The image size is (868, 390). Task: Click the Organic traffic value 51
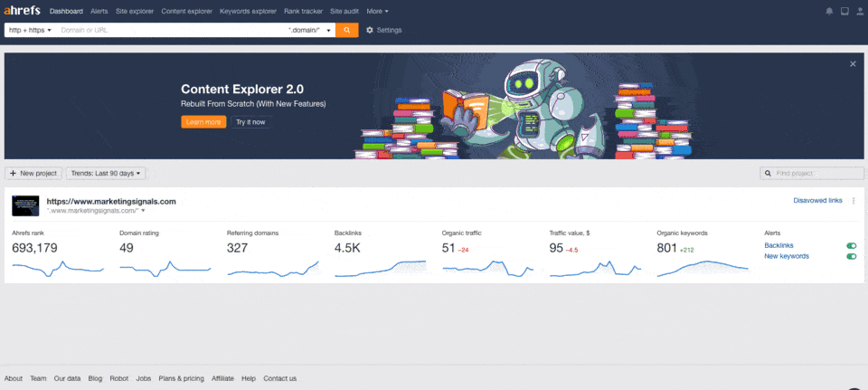[x=448, y=248]
